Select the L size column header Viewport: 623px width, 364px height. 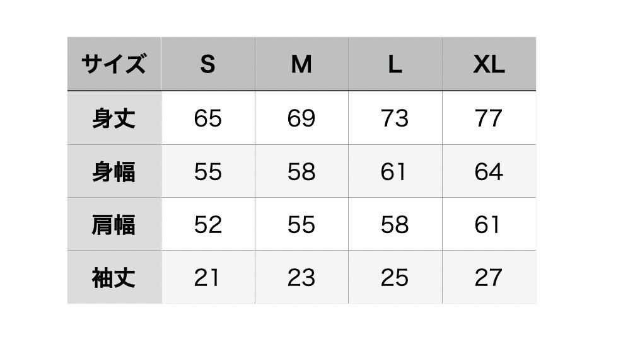click(x=395, y=64)
